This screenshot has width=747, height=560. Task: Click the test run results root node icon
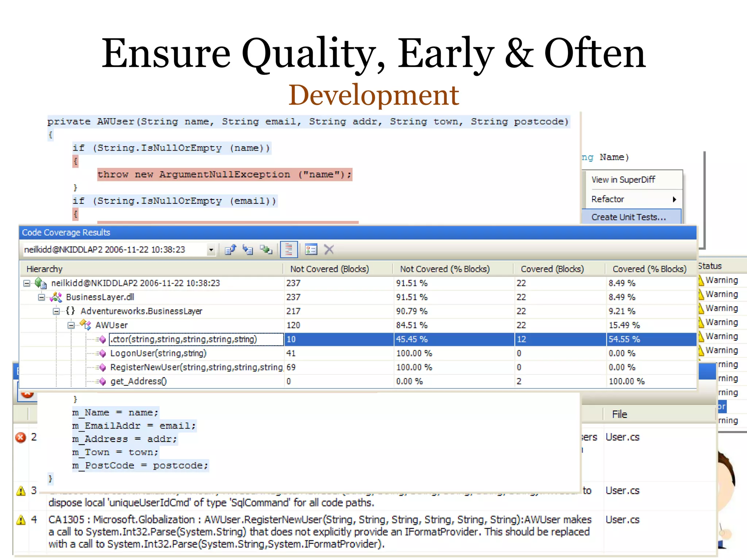click(x=40, y=283)
